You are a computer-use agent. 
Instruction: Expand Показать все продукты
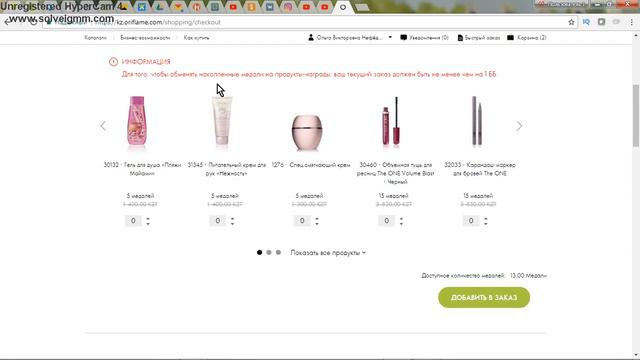tap(328, 253)
